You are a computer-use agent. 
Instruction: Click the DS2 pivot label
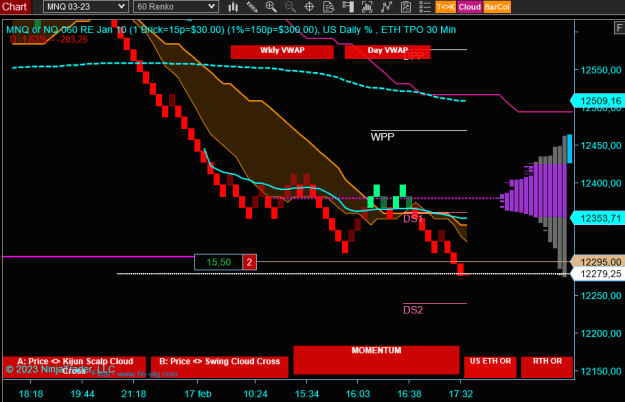pos(413,310)
